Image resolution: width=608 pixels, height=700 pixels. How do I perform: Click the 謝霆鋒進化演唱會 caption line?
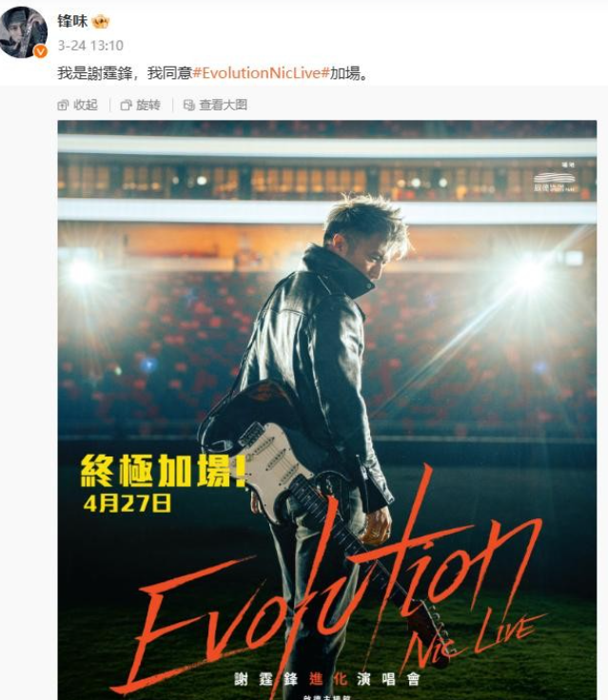(x=327, y=679)
